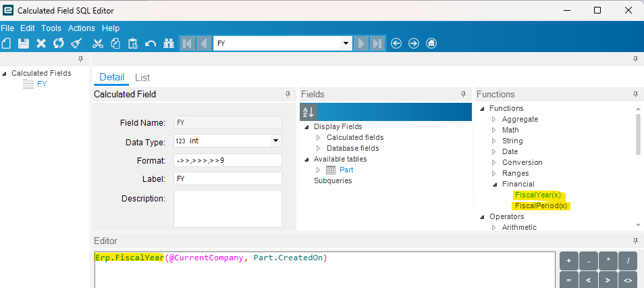Click the Undo arrow icon
644x288 pixels.
click(151, 43)
